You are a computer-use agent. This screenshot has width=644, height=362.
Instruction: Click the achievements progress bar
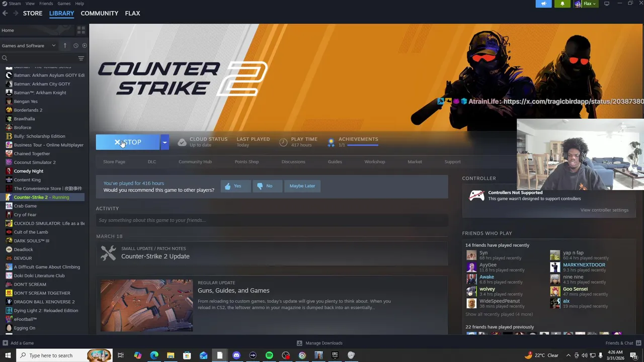tap(362, 145)
